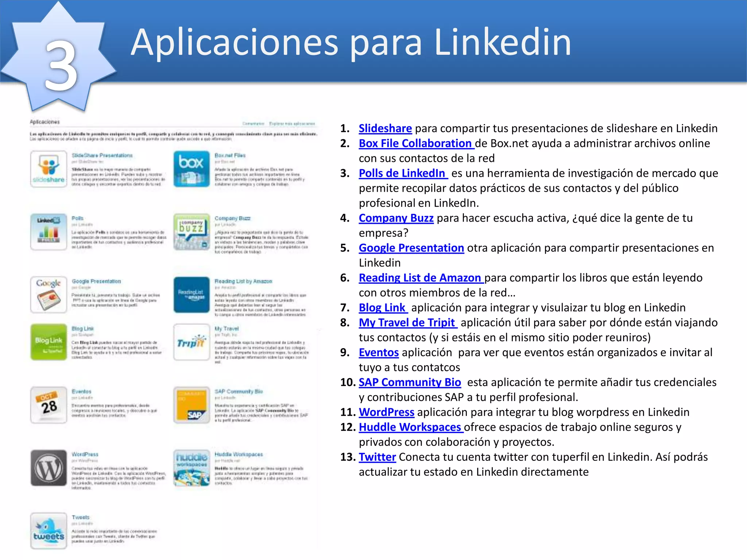Click the Reading List de Amazon link
Image resolution: width=747 pixels, height=560 pixels.
coord(421,278)
